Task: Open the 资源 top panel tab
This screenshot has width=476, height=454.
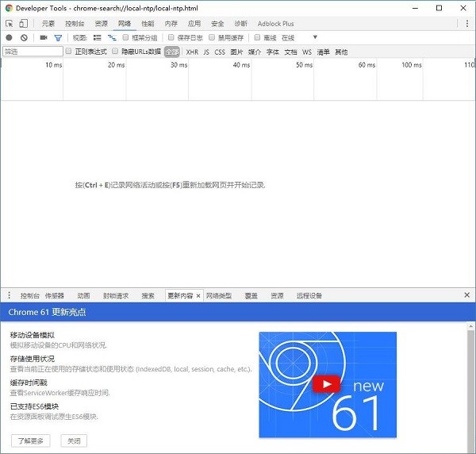Action: point(101,24)
